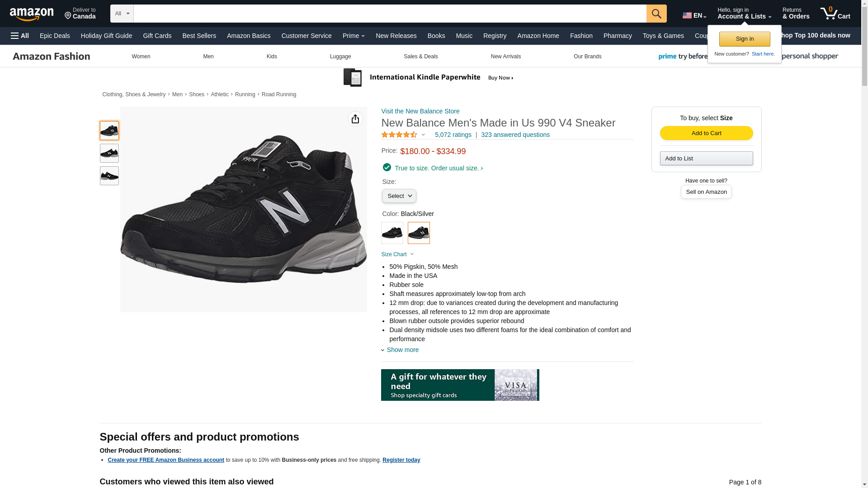The width and height of the screenshot is (868, 488).
Task: Expand the Size Chart link
Action: [397, 254]
